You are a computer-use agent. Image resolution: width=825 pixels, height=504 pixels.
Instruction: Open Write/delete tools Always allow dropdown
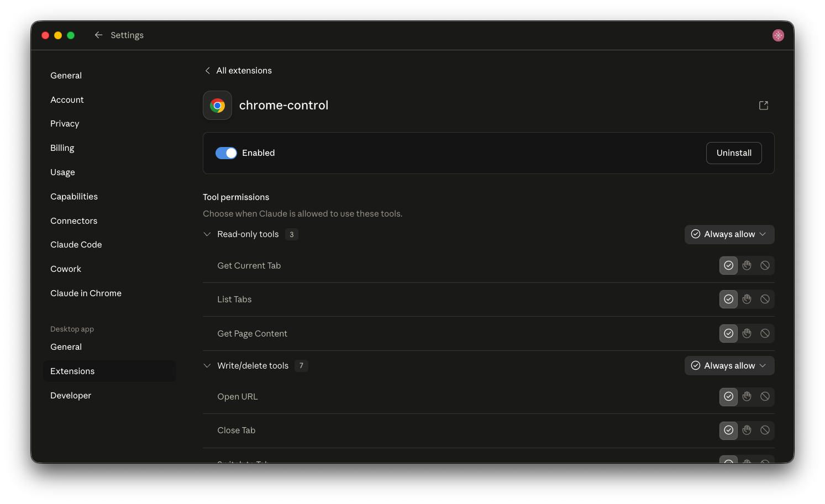tap(729, 366)
